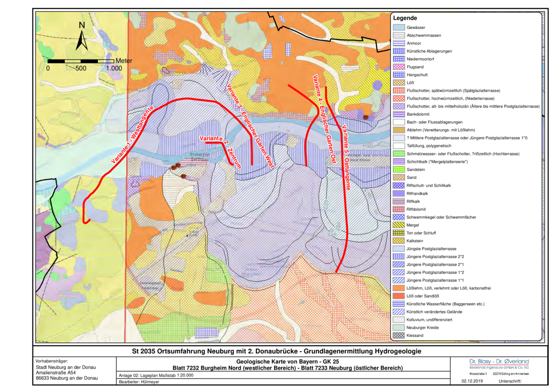Click the Riffkalk legend swatch
Screen dimensions: 555x392
tap(399, 201)
